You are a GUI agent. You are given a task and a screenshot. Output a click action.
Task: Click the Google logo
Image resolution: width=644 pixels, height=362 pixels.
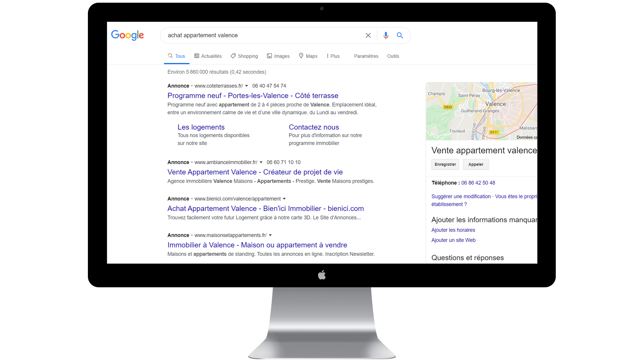[127, 35]
